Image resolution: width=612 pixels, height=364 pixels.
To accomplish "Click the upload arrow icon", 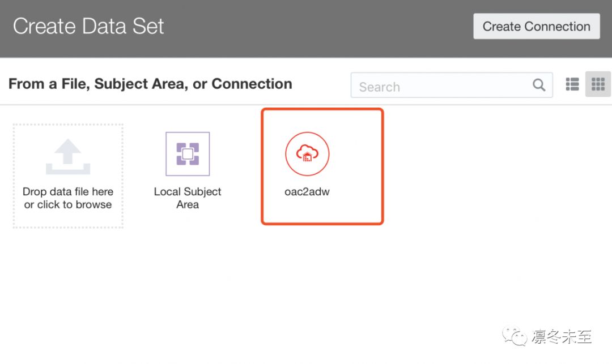I will (68, 157).
